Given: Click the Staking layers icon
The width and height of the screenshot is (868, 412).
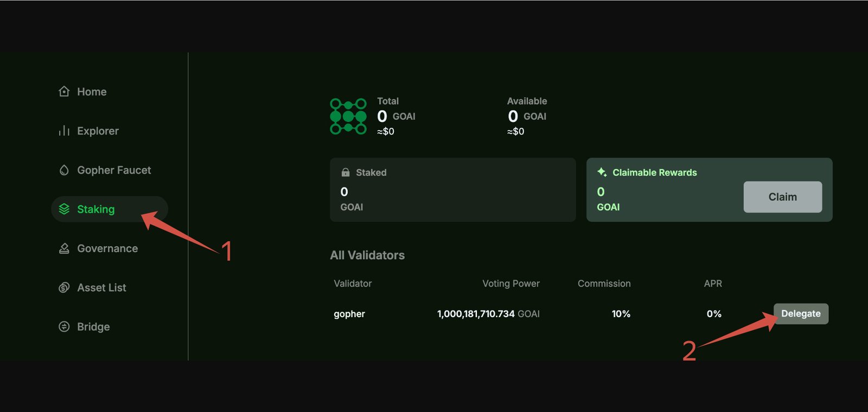Looking at the screenshot, I should point(64,209).
